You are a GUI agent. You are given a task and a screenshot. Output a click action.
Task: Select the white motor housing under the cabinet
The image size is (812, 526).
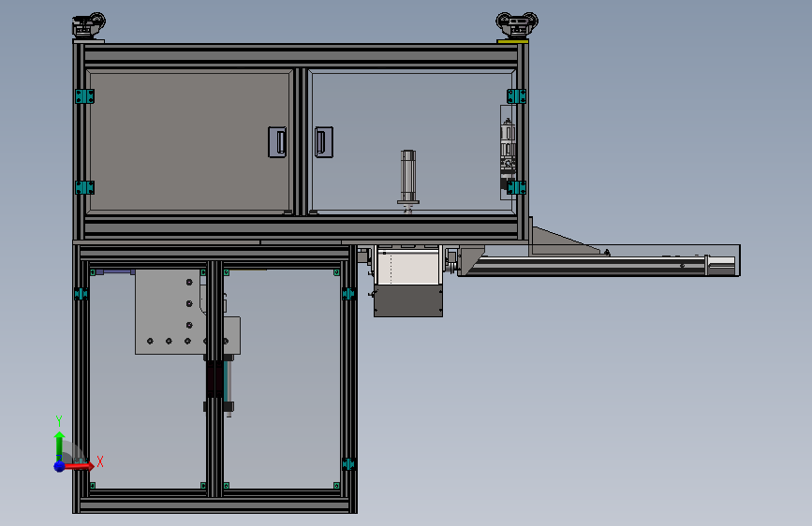pos(408,267)
